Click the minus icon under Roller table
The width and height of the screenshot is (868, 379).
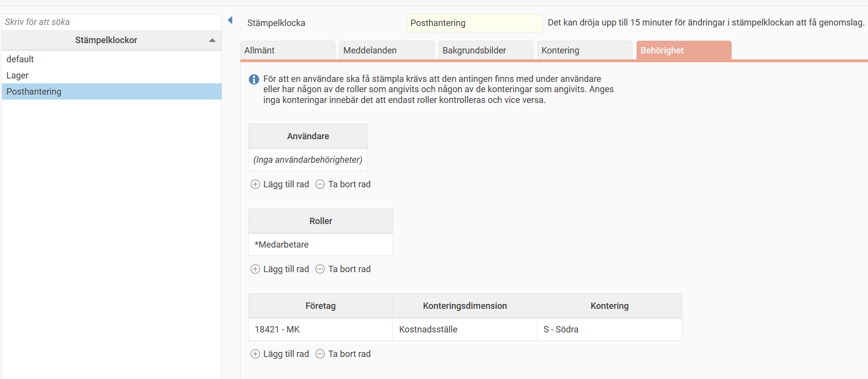pos(320,269)
